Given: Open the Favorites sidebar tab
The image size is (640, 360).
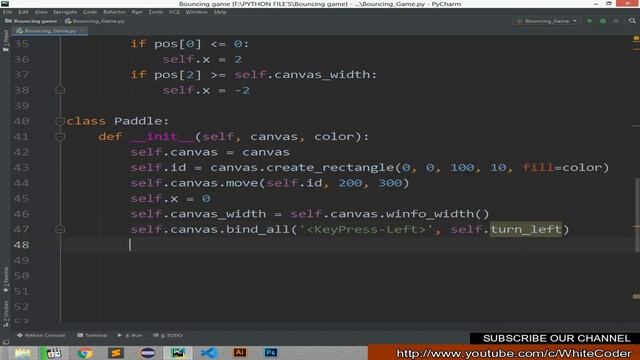Looking at the screenshot, I should [6, 280].
